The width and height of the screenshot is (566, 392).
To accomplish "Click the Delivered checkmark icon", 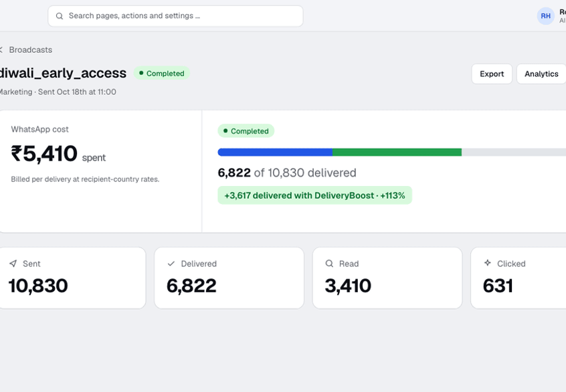I will (171, 264).
